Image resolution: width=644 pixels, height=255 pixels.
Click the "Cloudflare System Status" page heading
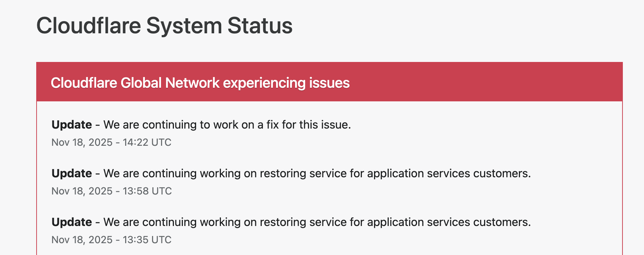point(164,26)
